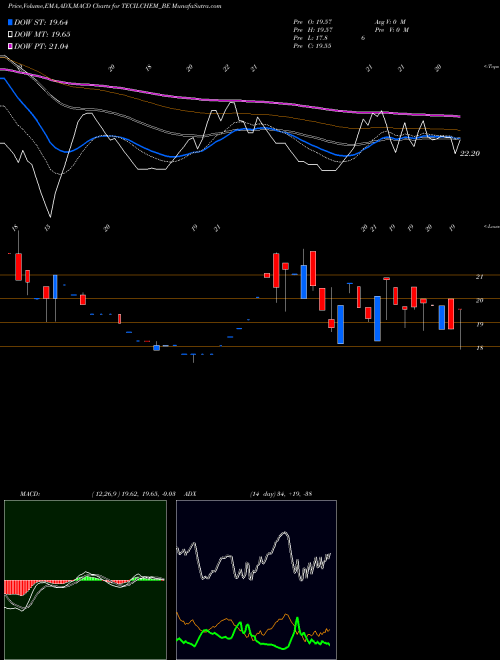The width and height of the screenshot is (500, 660).
Task: Select the DOW ST: 19.64 label
Action: [x=41, y=22]
